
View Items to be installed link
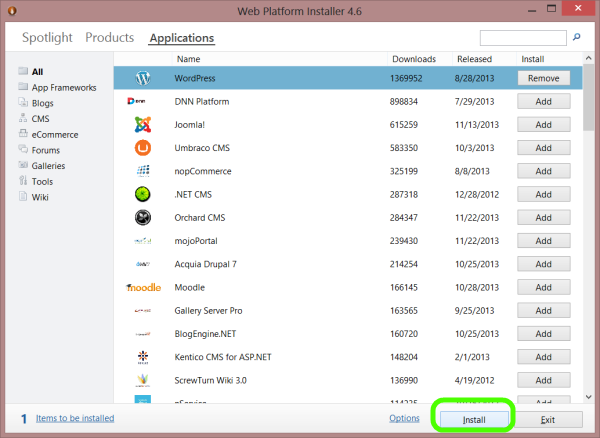click(x=77, y=418)
